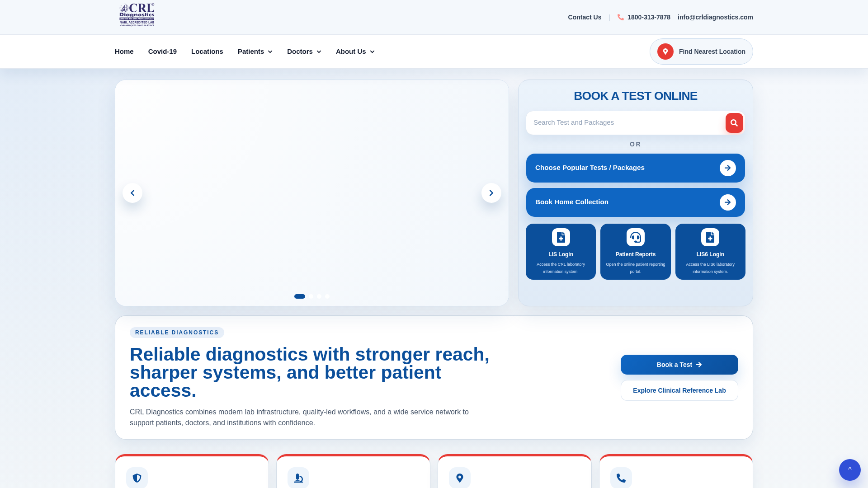Open the Doctors dropdown
Screen dimensions: 868x488
click(304, 51)
